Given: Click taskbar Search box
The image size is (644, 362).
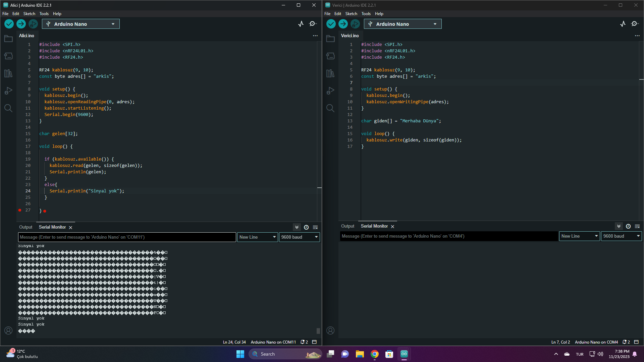Looking at the screenshot, I should [285, 354].
